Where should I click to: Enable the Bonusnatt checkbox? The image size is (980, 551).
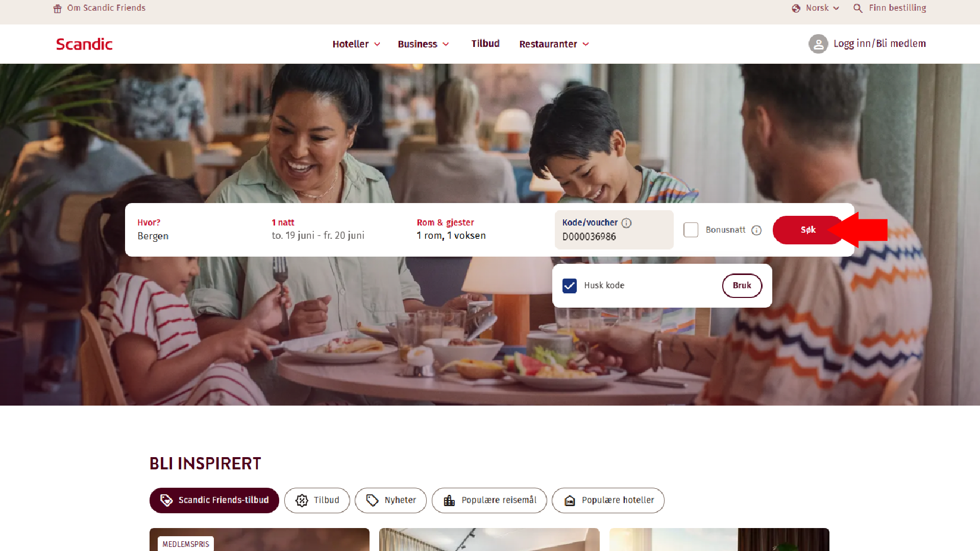tap(691, 230)
